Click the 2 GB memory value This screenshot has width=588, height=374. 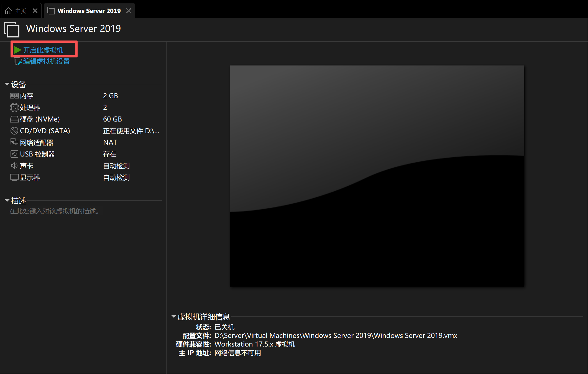[111, 96]
